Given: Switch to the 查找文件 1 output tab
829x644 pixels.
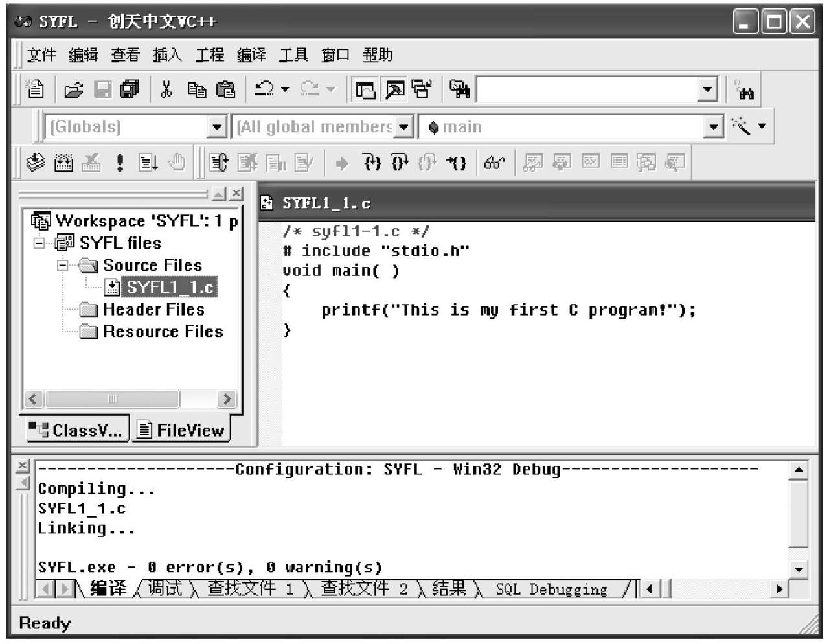Looking at the screenshot, I should [250, 588].
